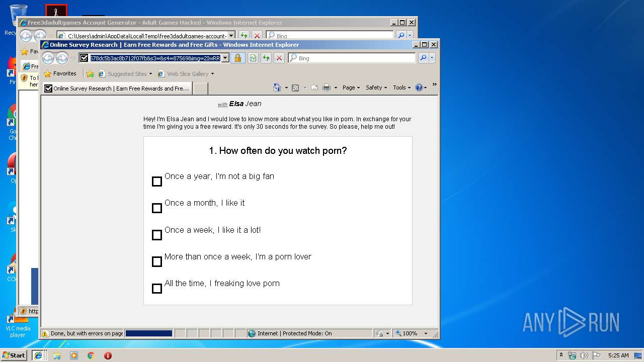The image size is (644, 362).
Task: Click the Home icon in command bar
Action: [x=277, y=87]
